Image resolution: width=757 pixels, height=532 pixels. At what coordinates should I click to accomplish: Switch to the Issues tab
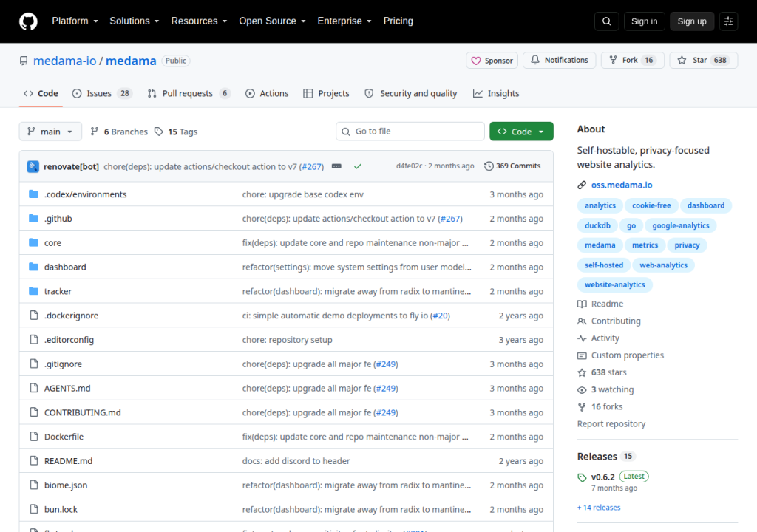[103, 93]
